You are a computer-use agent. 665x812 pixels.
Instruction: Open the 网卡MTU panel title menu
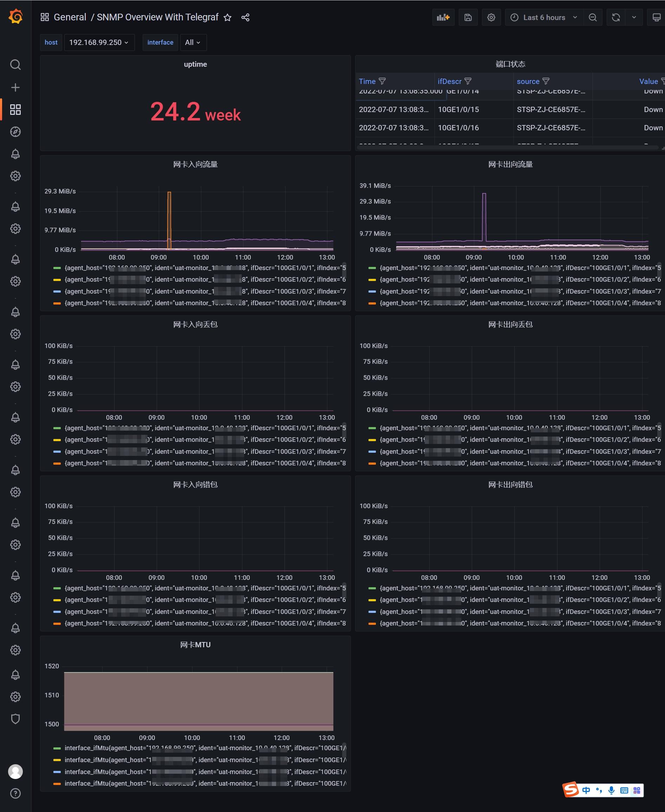tap(195, 644)
